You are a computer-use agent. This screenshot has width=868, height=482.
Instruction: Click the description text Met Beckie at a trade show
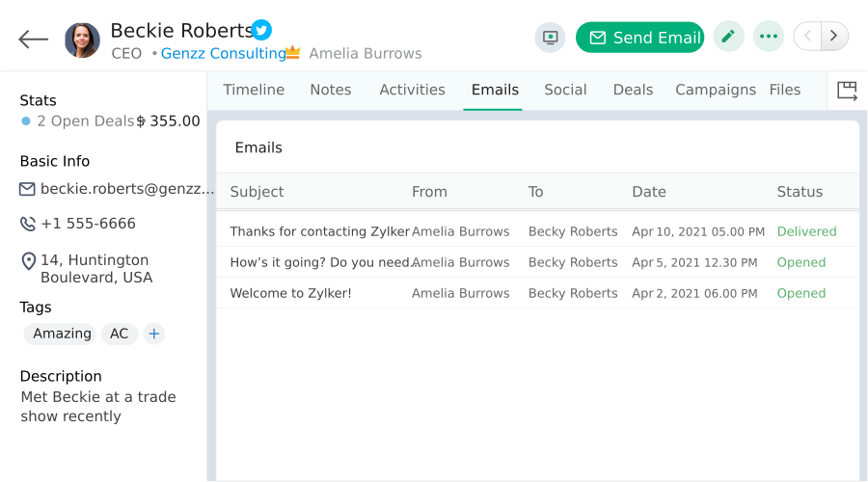click(x=98, y=407)
